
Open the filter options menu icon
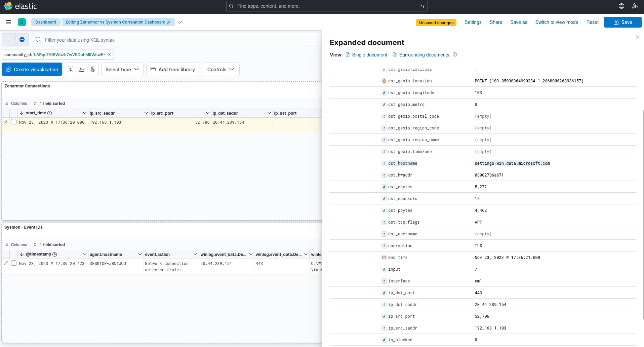(8, 40)
